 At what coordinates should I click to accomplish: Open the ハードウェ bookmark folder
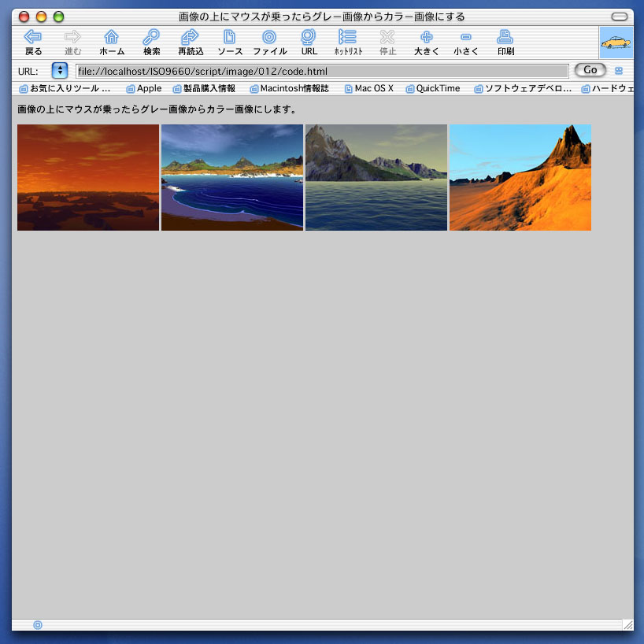608,88
